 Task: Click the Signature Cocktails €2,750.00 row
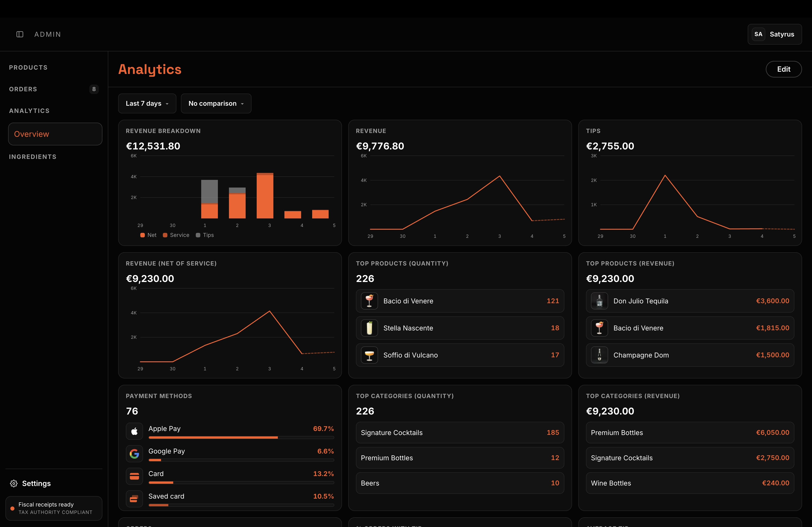[690, 458]
